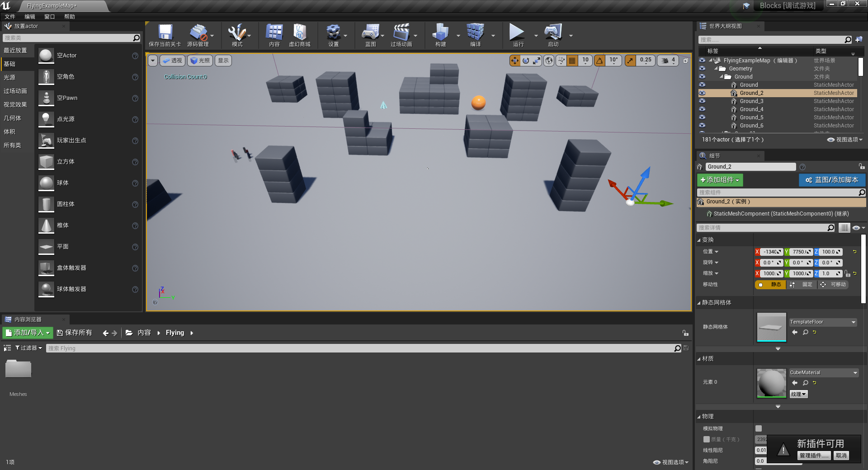Open viewport options dropdown arrow
868x470 pixels.
152,61
